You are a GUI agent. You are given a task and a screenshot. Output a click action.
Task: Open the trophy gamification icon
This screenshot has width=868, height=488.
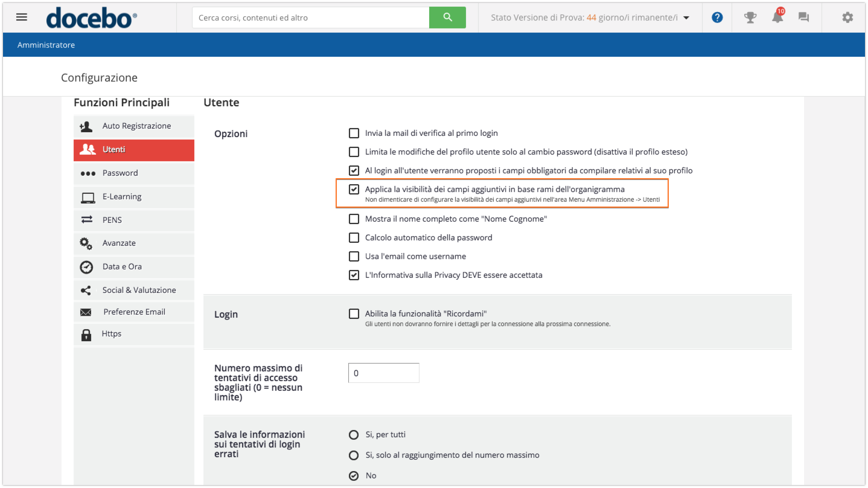click(750, 18)
